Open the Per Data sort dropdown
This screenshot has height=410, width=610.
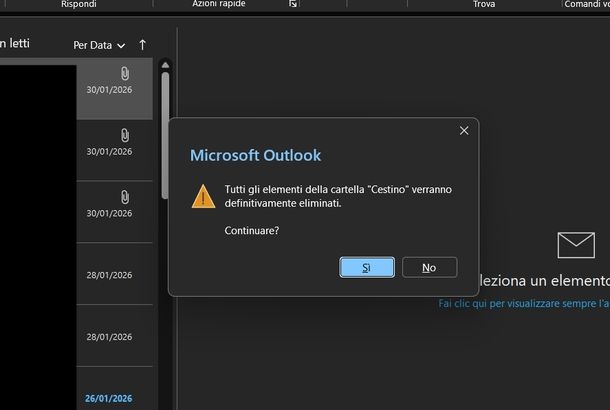(x=99, y=45)
